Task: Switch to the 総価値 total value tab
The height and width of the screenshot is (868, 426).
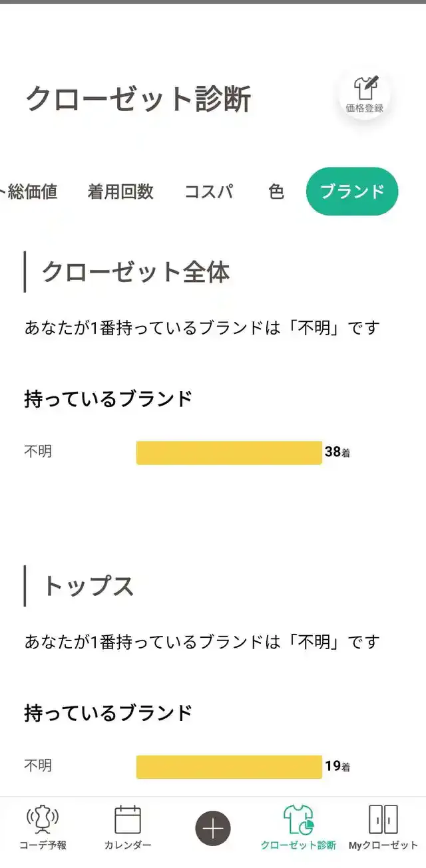Action: [31, 192]
